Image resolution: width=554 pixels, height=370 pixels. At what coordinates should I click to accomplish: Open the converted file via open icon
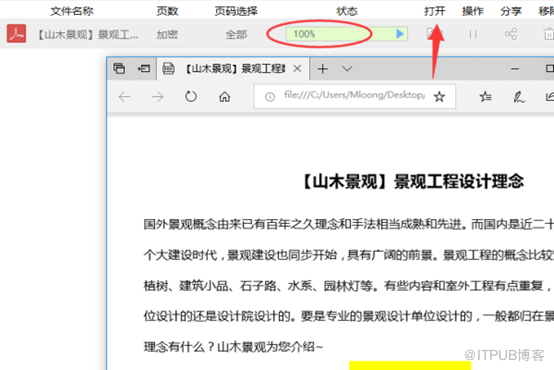(x=434, y=34)
